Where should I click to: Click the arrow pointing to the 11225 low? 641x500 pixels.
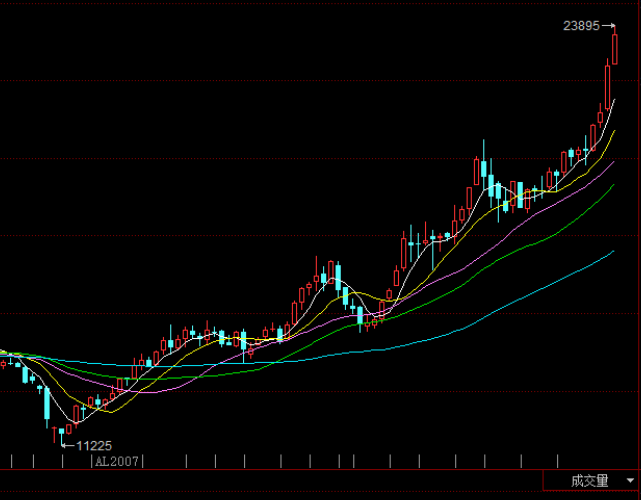tap(67, 445)
